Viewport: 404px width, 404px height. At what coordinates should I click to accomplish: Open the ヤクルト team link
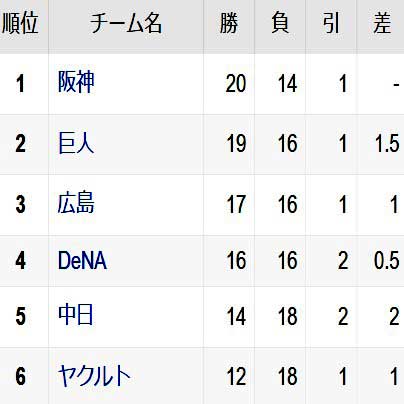[x=94, y=376]
